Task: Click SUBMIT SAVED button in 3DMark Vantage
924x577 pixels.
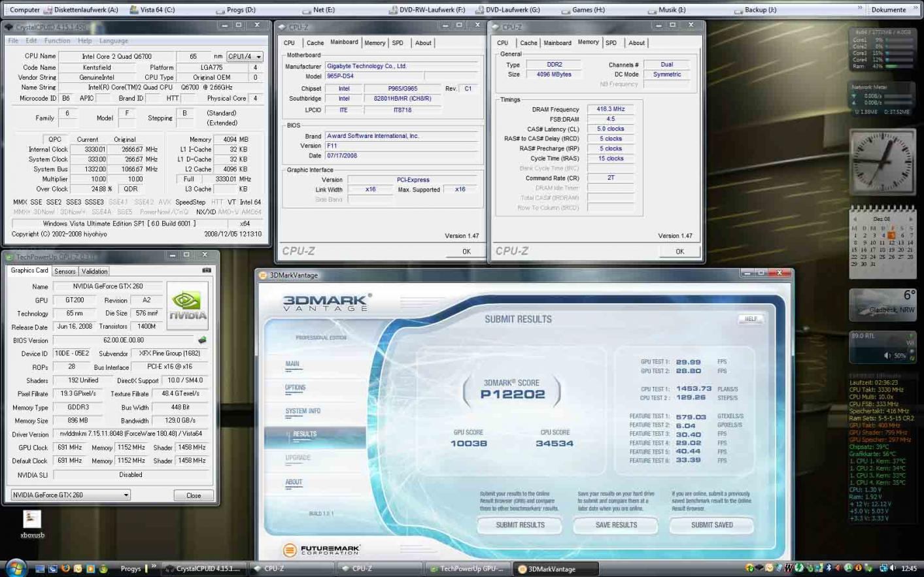Action: pyautogui.click(x=711, y=525)
